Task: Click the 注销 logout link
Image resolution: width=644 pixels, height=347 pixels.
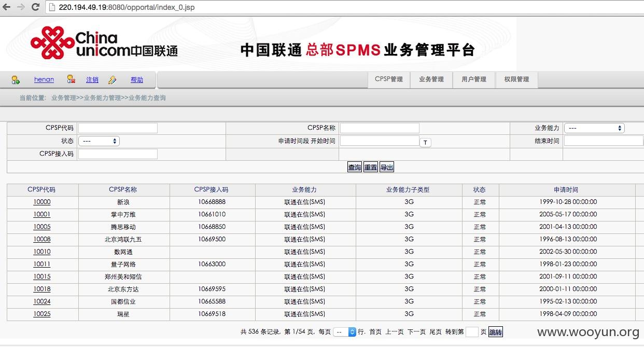Action: (92, 79)
